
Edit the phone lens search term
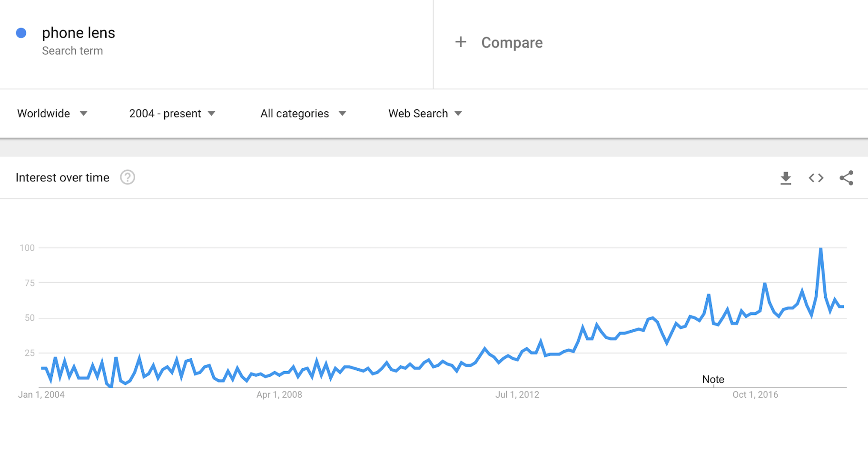(x=79, y=33)
